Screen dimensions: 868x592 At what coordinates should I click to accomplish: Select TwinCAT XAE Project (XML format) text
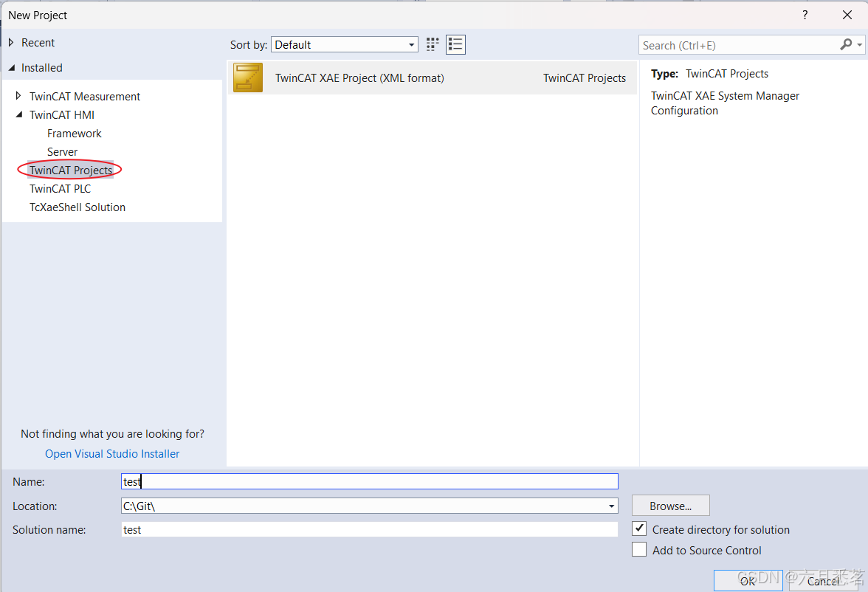pos(360,78)
